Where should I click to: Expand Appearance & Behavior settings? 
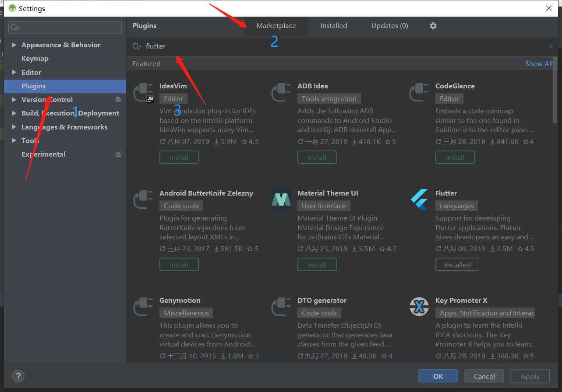pyautogui.click(x=14, y=45)
